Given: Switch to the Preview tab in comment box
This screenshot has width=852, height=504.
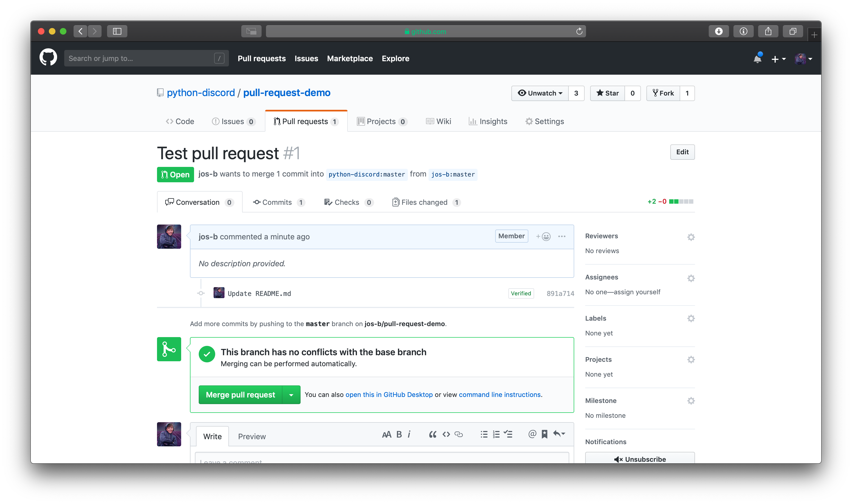Looking at the screenshot, I should click(x=252, y=436).
